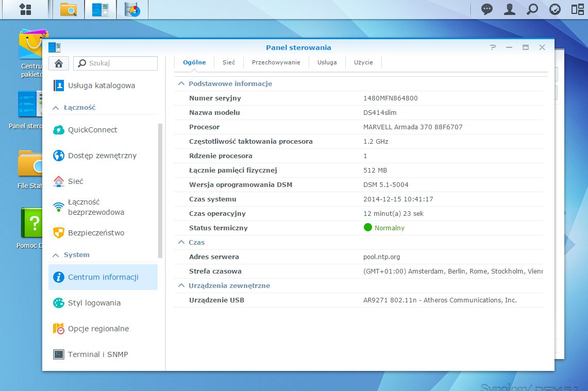The height and width of the screenshot is (391, 588).
Task: Click the Styl logowania palette icon
Action: 59,303
